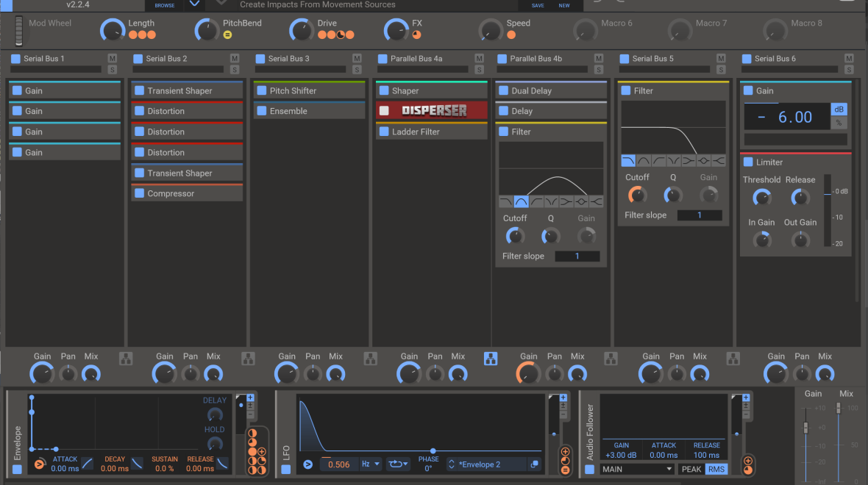This screenshot has height=485, width=868.
Task: Toggle Parallel Bus 4a enable checkbox
Action: [x=383, y=59]
